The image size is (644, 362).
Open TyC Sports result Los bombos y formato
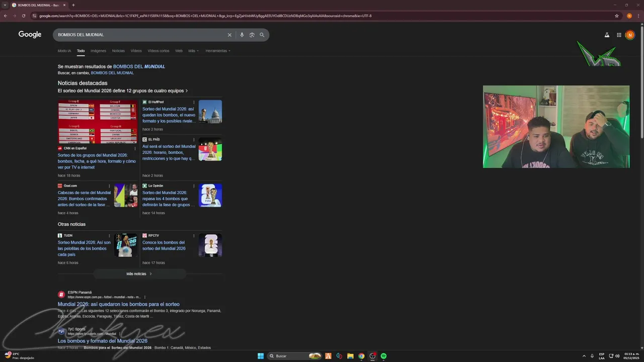click(x=102, y=341)
